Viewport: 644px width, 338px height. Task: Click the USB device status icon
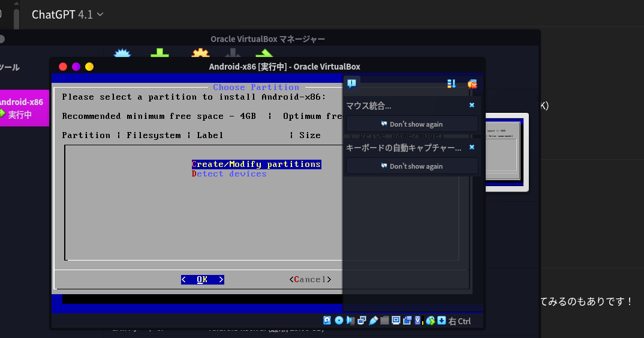pyautogui.click(x=373, y=321)
